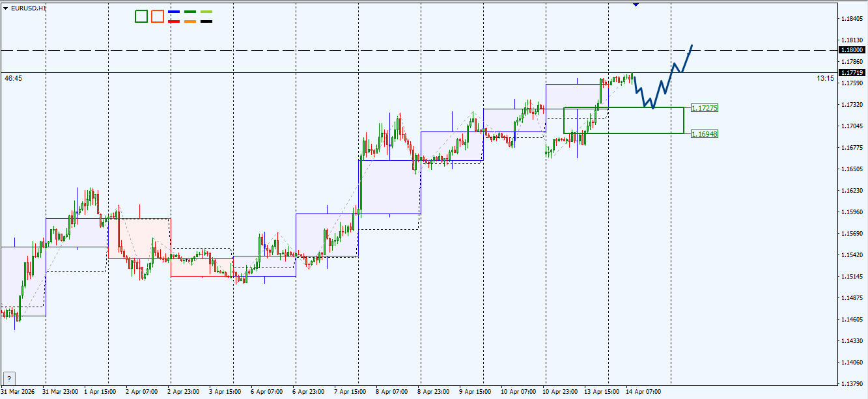Click the 13 Apr 15:00 time label

click(x=602, y=392)
